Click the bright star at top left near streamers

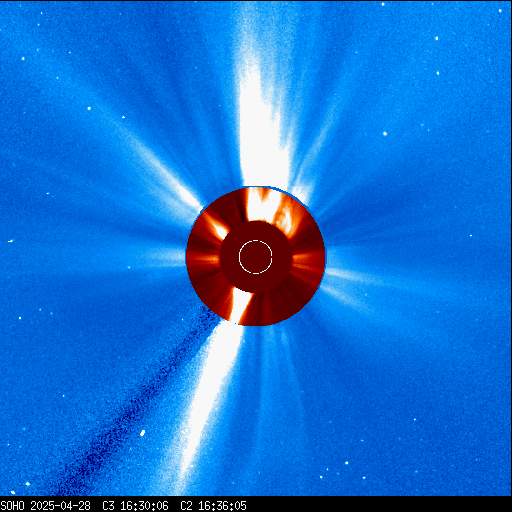pos(89,108)
